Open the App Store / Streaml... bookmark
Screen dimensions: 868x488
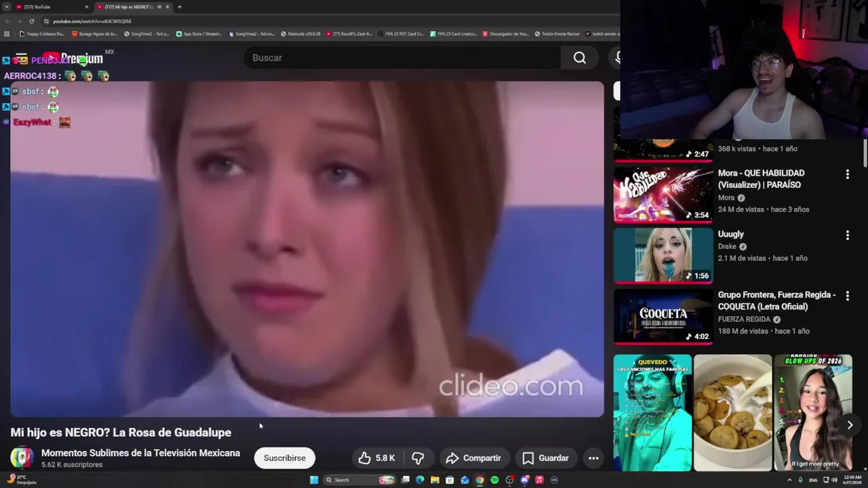pos(199,34)
